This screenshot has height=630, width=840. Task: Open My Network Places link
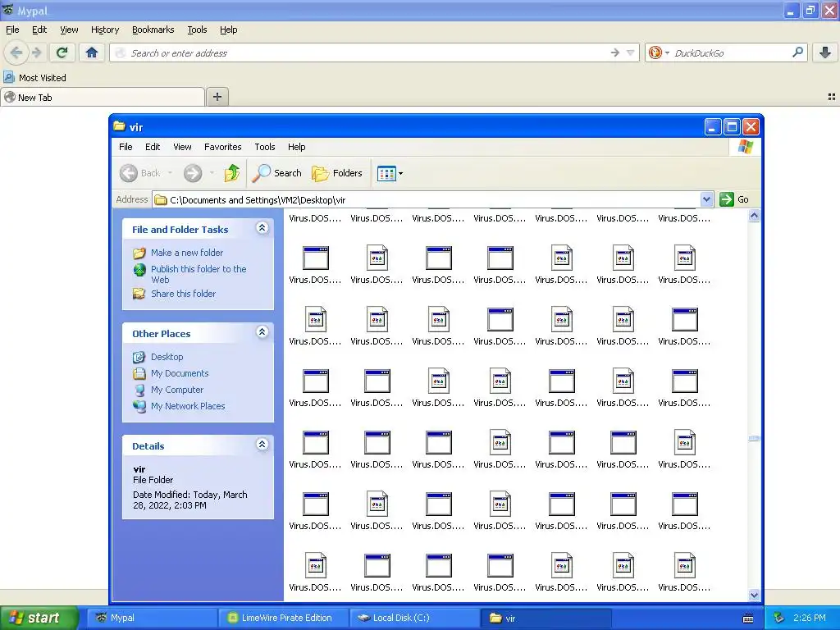pos(188,406)
